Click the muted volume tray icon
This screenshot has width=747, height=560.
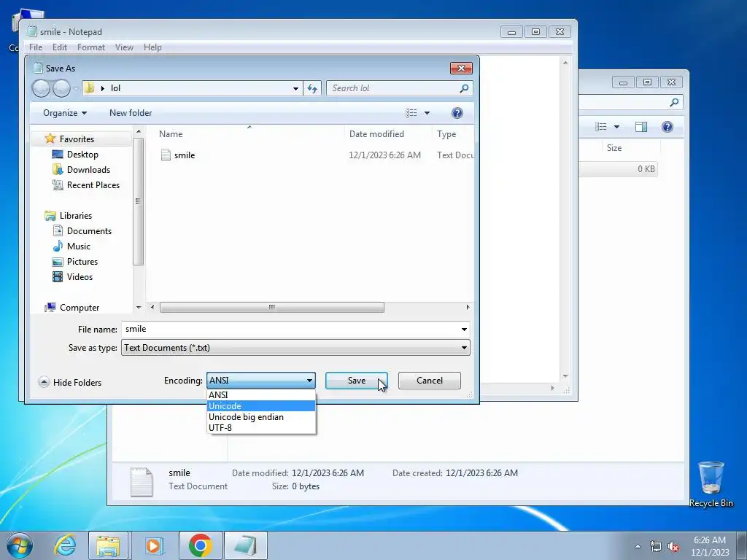point(673,547)
